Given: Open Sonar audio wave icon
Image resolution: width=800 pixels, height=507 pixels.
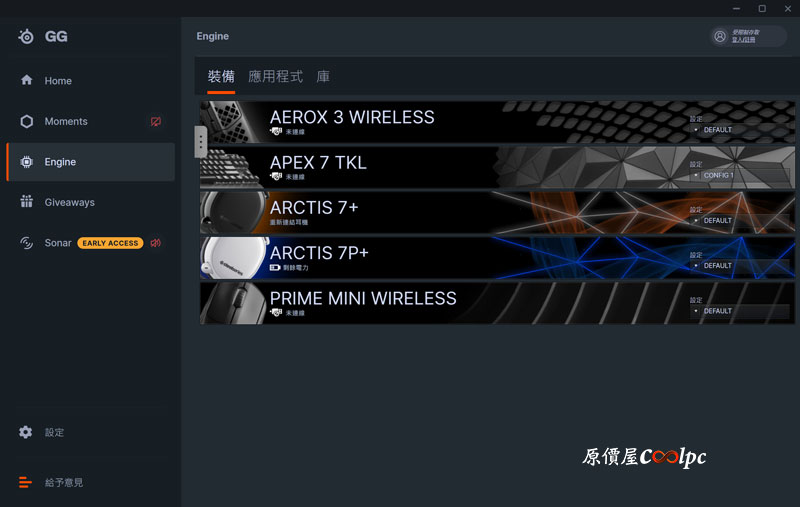Looking at the screenshot, I should pos(27,243).
